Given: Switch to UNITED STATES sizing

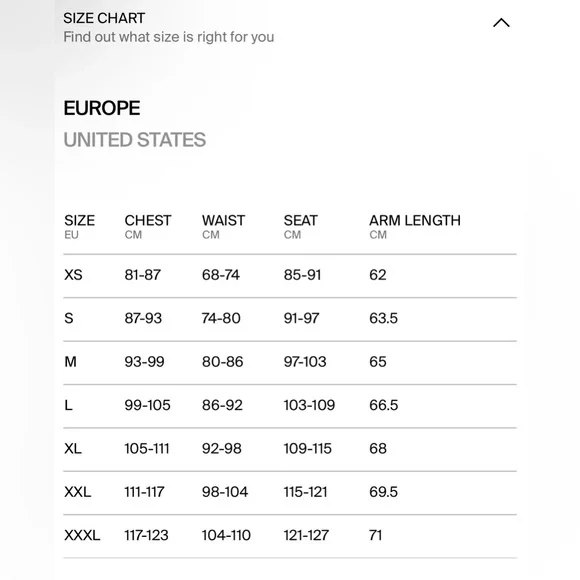Looking at the screenshot, I should [x=135, y=140].
